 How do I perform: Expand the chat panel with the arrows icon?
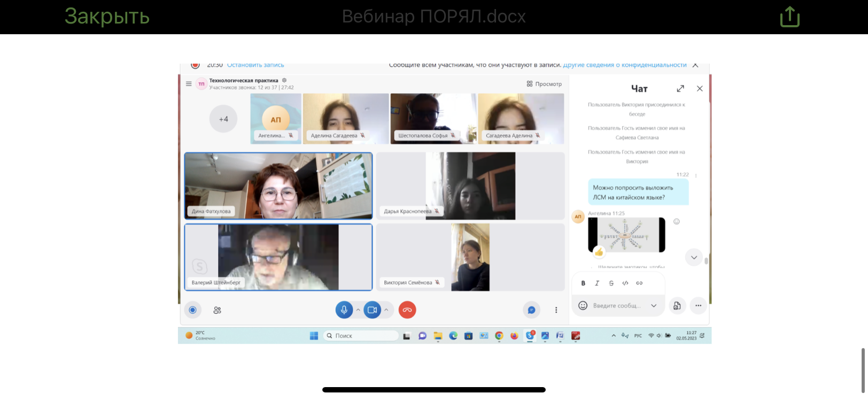680,89
